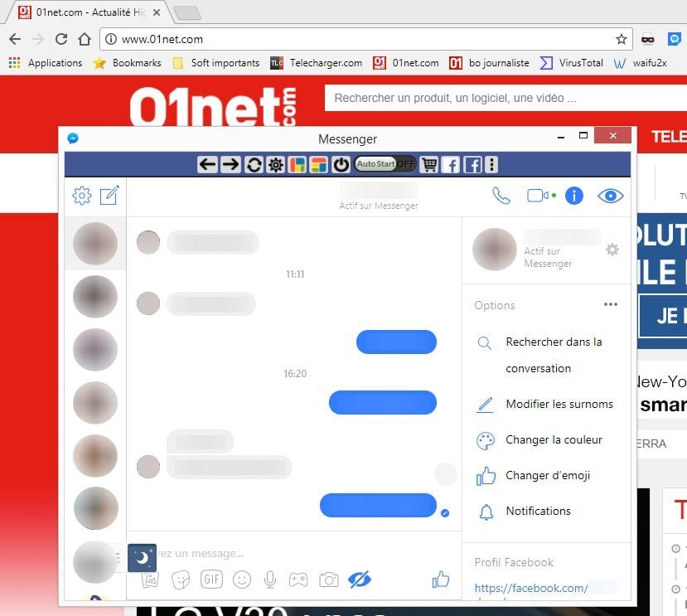Send a thumbs-up like in the chat
687x616 pixels.
[x=440, y=580]
